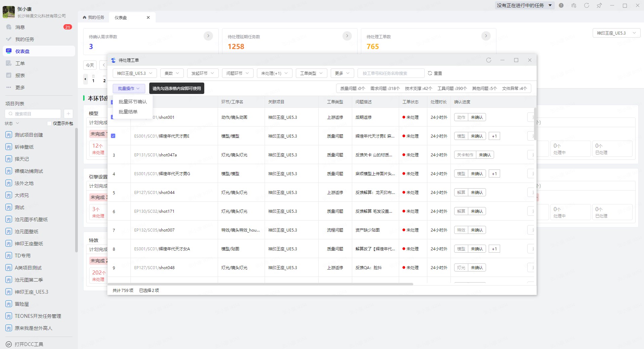Click arrow on 待处理延期任务数 card

[x=347, y=36]
